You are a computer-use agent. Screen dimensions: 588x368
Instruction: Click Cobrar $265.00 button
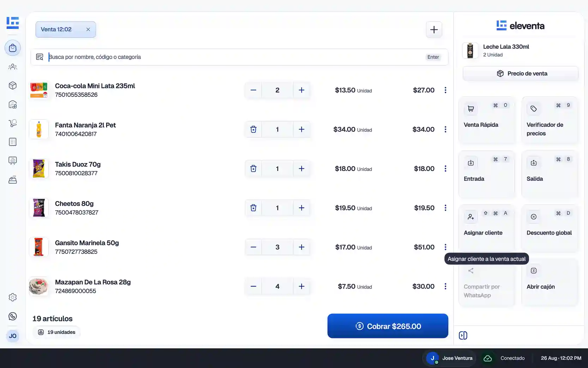[x=388, y=326]
